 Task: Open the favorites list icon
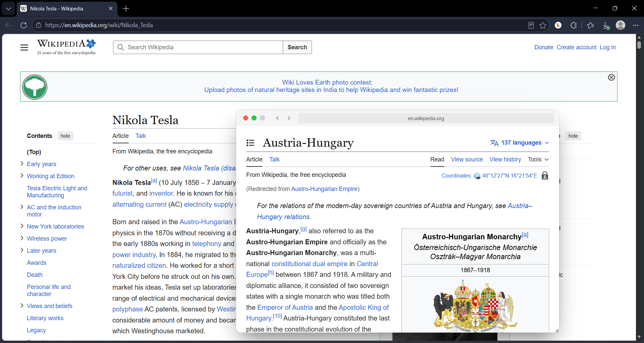[x=591, y=25]
